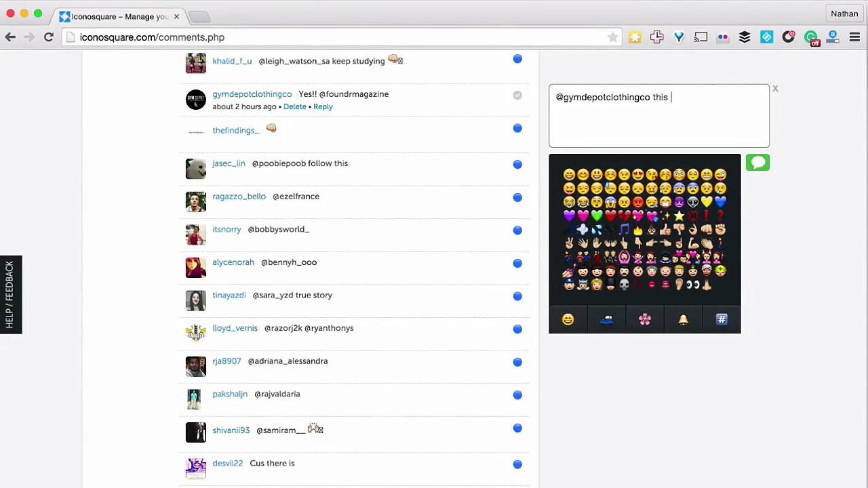Mark thefindings_ comment as read
Viewport: 868px width, 488px height.
coord(517,128)
